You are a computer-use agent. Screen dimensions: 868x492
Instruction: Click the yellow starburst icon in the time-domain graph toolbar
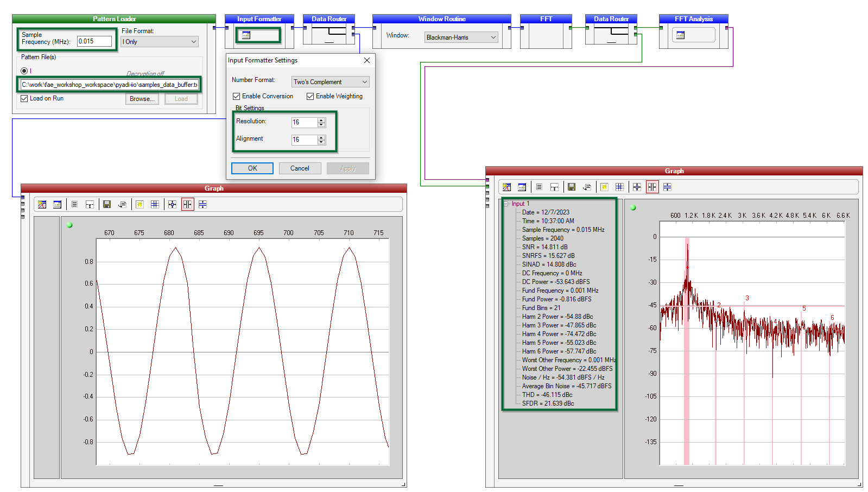tap(140, 204)
